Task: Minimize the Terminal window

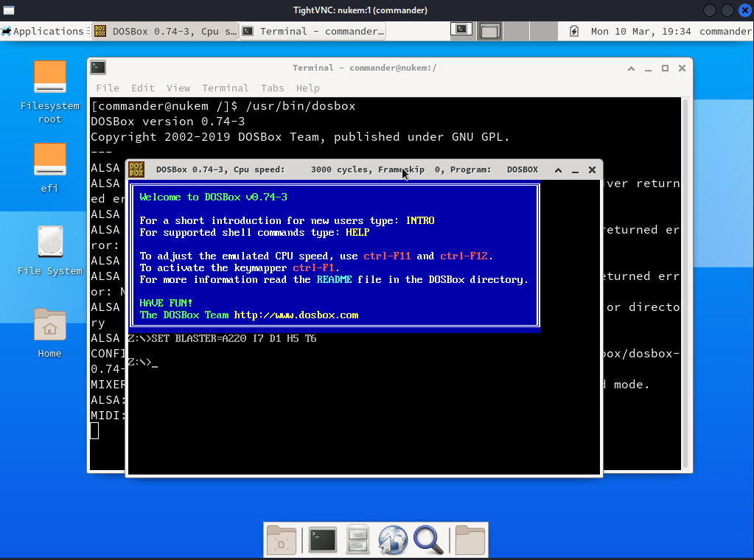Action: (648, 69)
